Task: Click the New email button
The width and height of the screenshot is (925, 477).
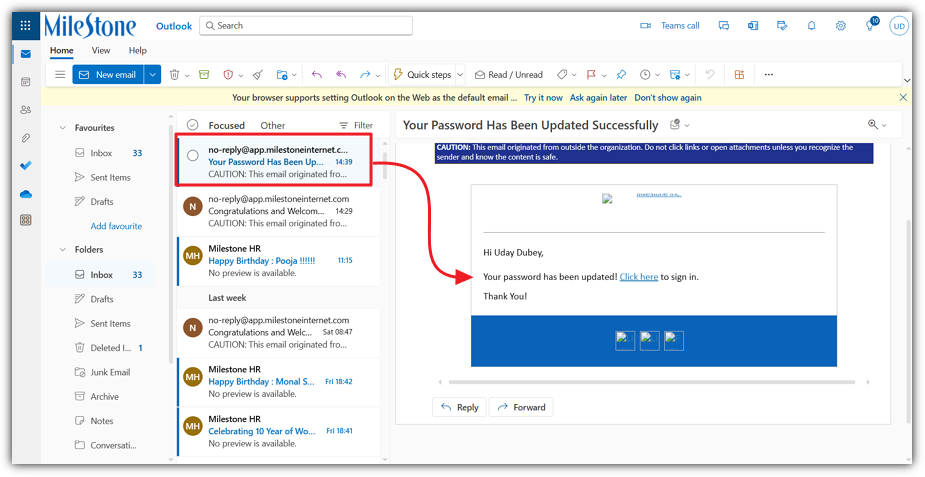Action: tap(108, 75)
